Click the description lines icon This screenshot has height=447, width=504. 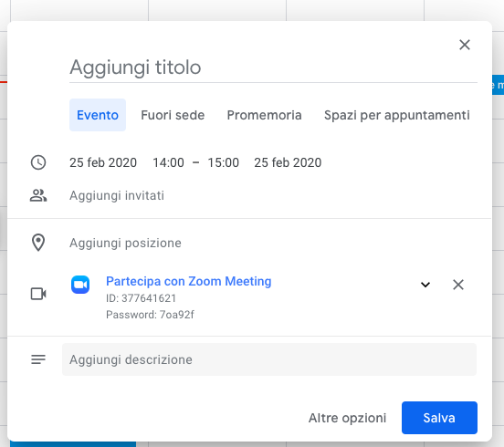tap(38, 359)
